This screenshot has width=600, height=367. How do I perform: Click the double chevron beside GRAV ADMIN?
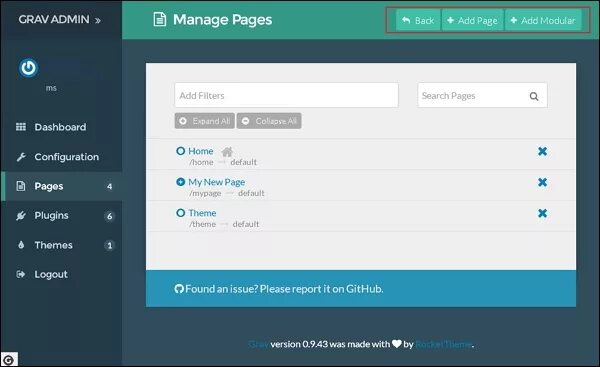click(x=98, y=20)
